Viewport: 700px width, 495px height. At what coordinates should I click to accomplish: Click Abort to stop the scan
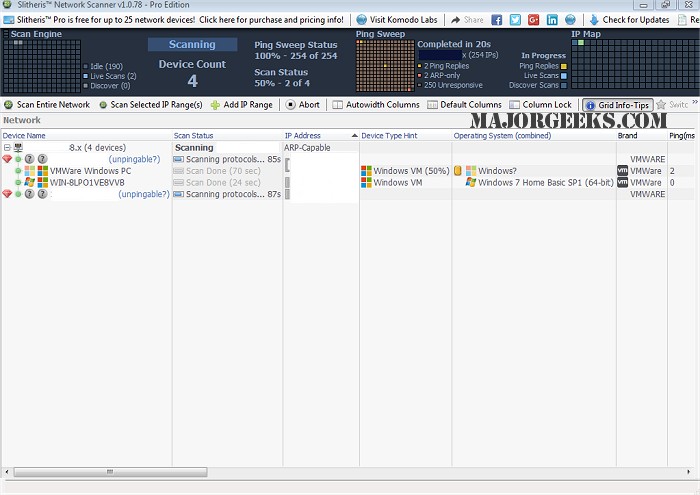[302, 105]
